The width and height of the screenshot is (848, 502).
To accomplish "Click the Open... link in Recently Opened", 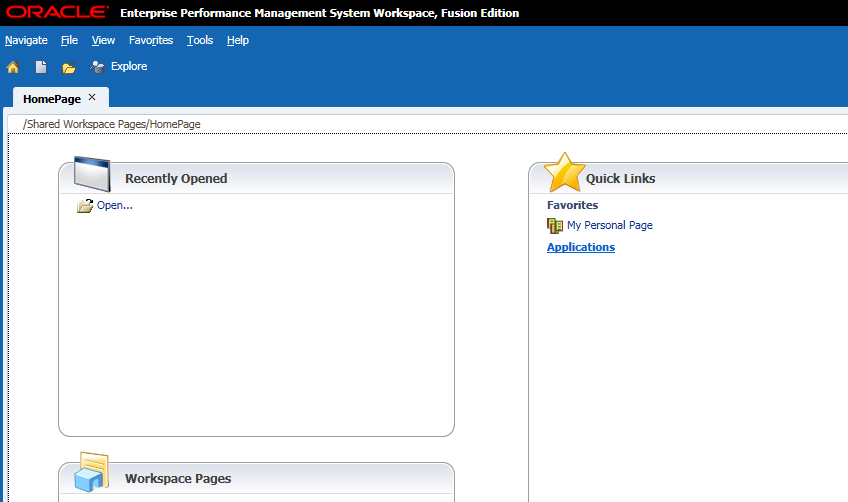I will coord(115,205).
